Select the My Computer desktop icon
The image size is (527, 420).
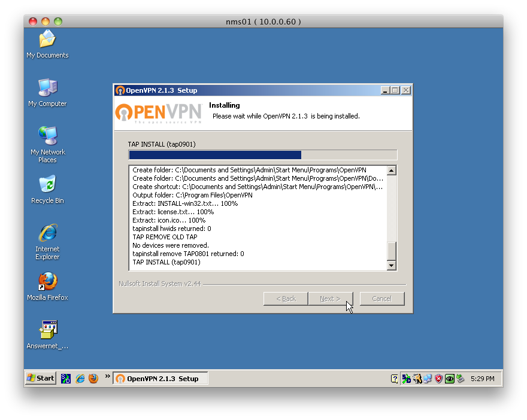[x=47, y=93]
